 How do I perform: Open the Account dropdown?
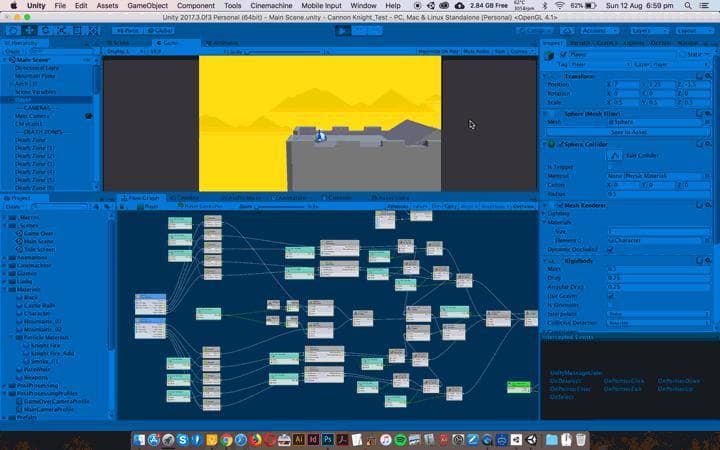point(600,30)
